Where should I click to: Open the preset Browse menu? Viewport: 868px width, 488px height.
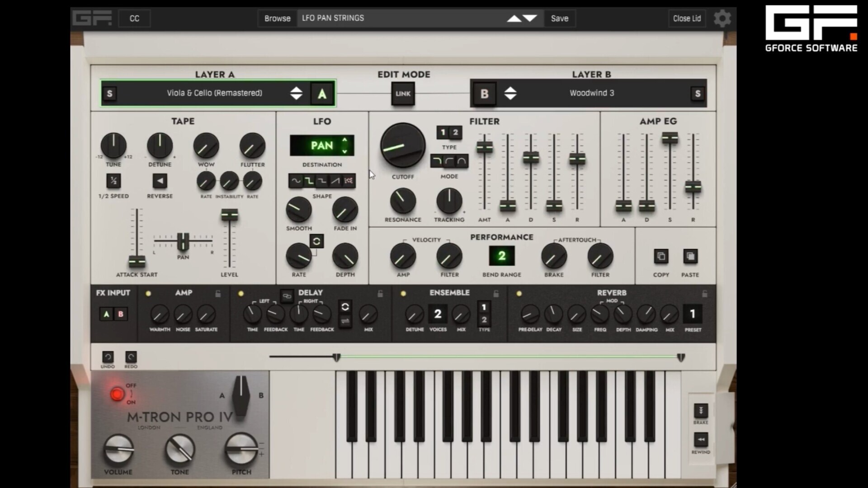pos(277,19)
